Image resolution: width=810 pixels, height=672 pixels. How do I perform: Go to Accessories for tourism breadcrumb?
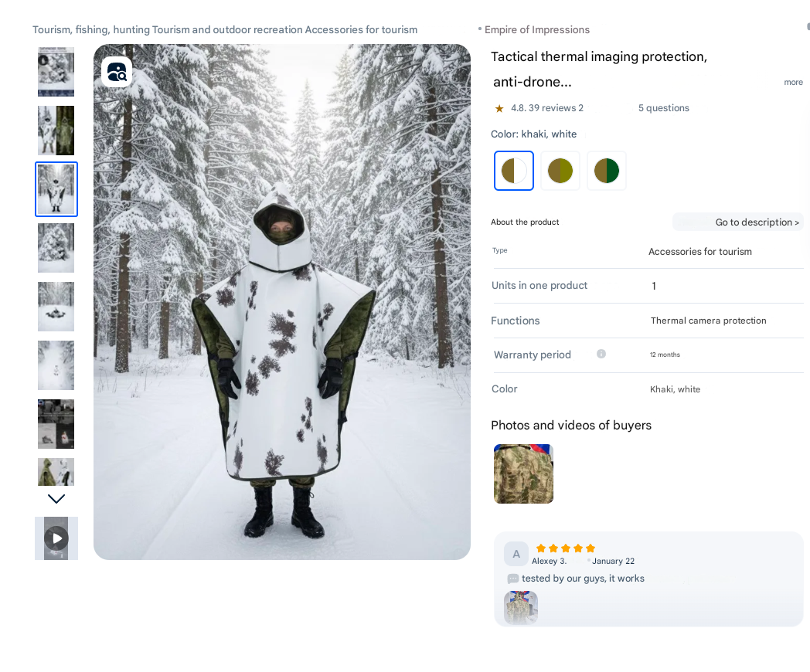click(x=361, y=29)
